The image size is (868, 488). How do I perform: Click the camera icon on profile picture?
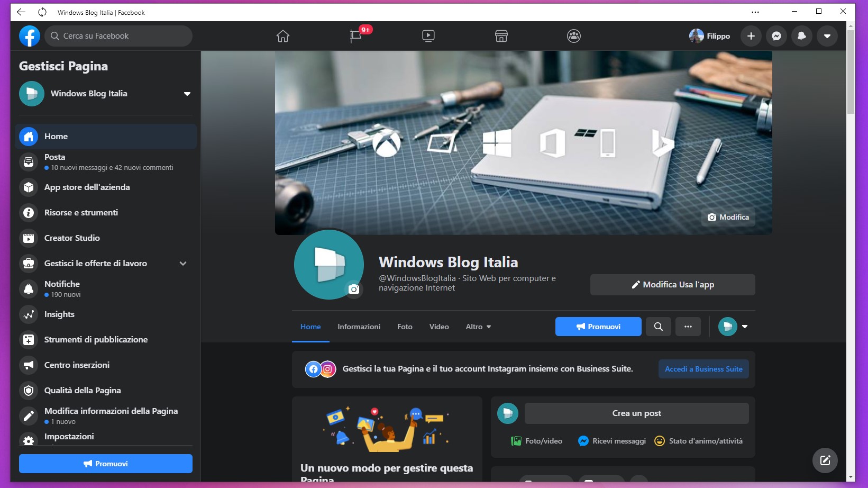click(354, 290)
